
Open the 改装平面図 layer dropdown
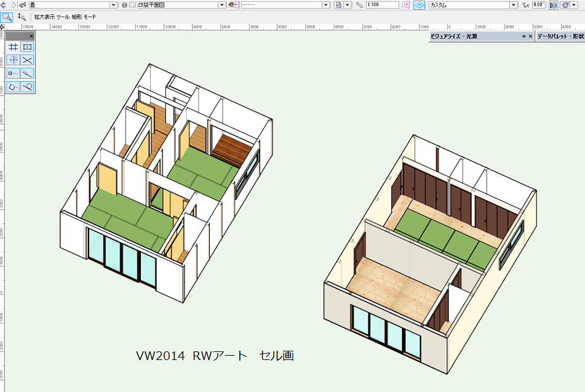(x=223, y=5)
